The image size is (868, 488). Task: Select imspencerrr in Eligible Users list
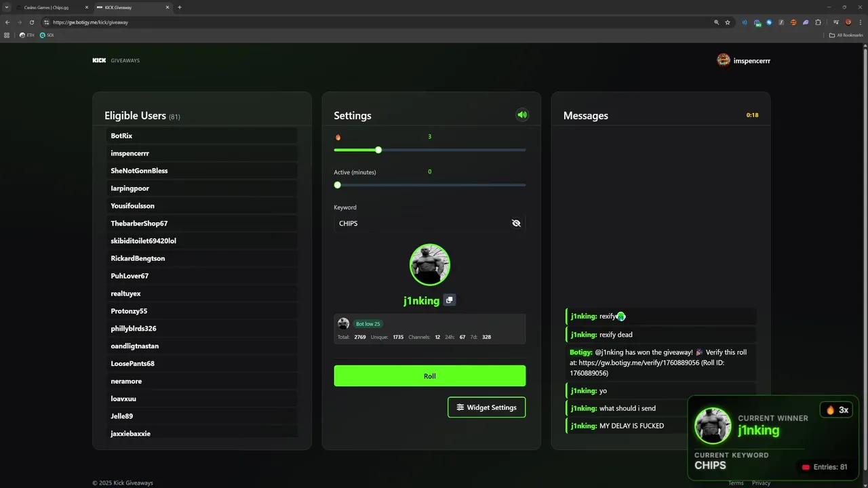pos(201,153)
